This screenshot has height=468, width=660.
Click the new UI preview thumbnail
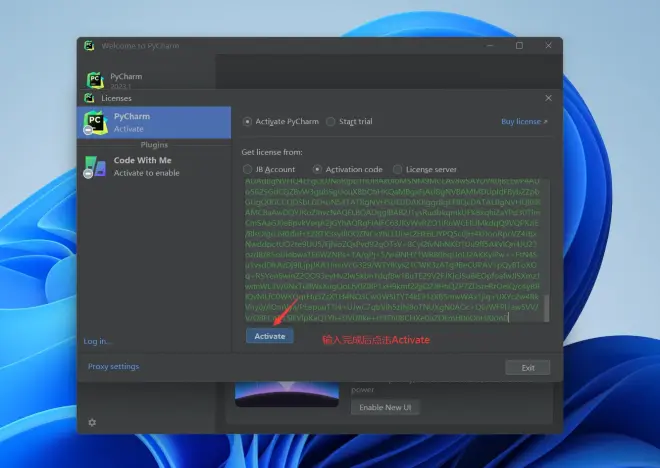tap(287, 394)
